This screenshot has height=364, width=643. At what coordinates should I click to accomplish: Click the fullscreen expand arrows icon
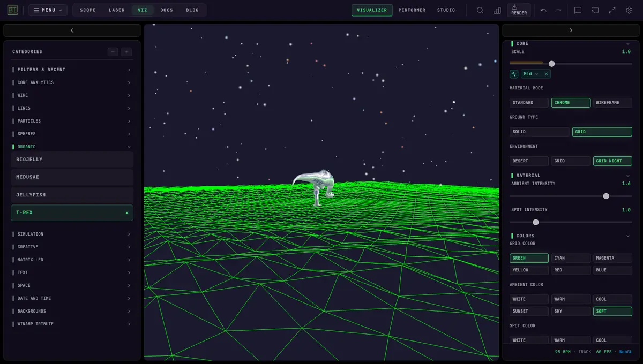click(612, 10)
